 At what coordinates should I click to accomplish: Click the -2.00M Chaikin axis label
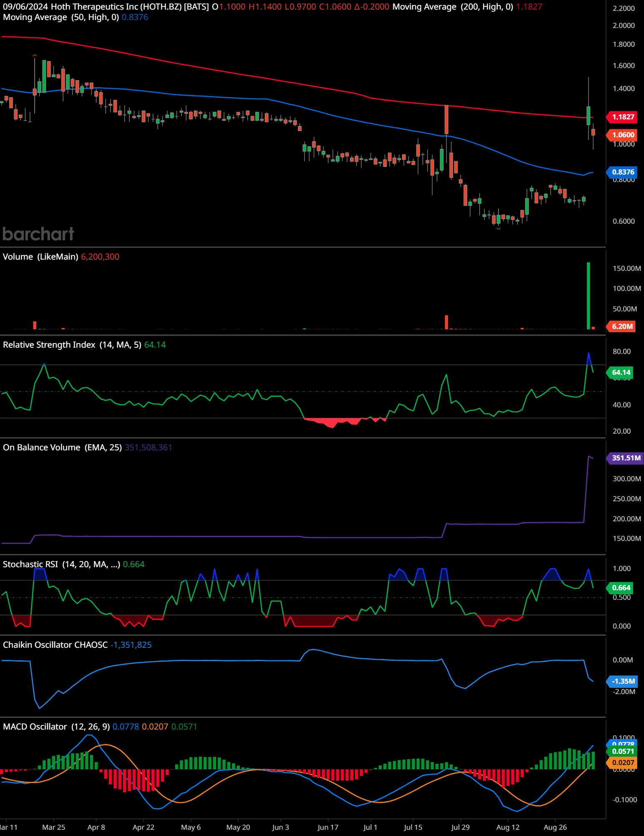click(x=624, y=692)
